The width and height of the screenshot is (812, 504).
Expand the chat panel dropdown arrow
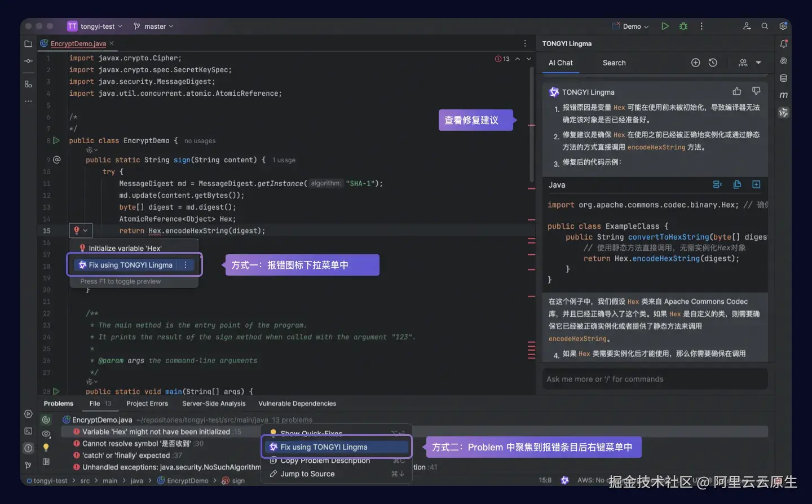point(758,63)
